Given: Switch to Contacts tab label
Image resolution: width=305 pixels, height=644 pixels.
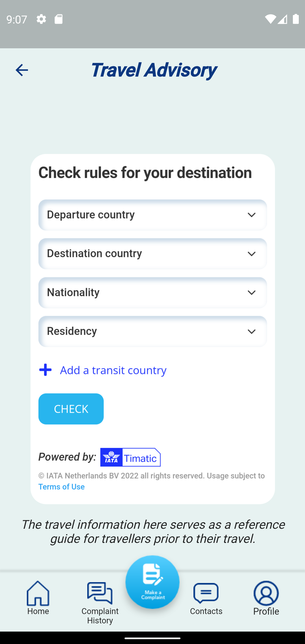Looking at the screenshot, I should pos(206,611).
